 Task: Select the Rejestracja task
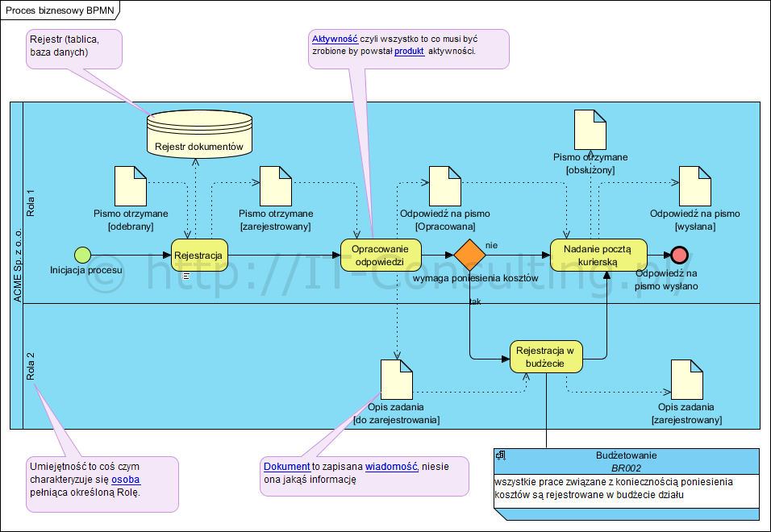[x=200, y=255]
